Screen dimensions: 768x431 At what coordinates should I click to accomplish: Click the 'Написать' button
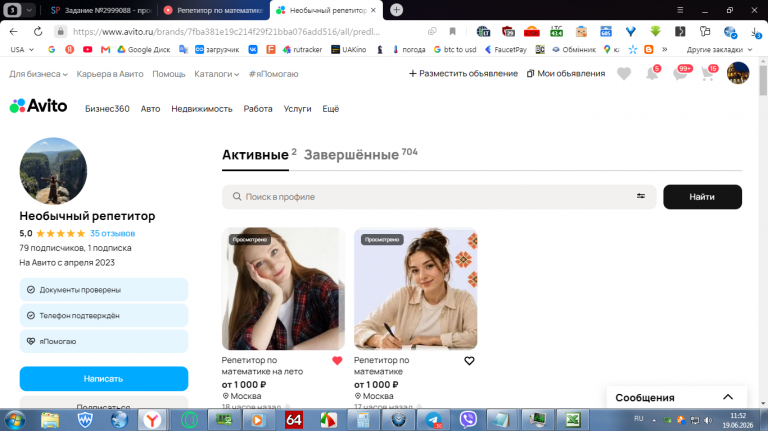(x=104, y=379)
